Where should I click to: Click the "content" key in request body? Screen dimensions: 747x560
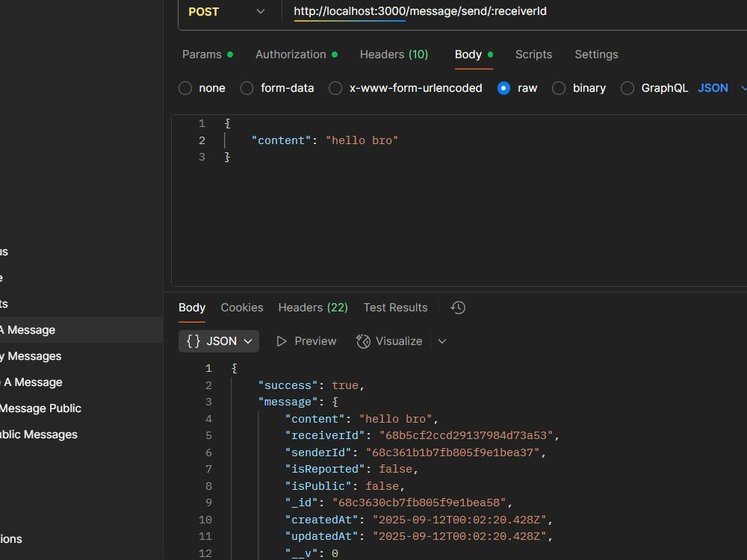coord(281,140)
